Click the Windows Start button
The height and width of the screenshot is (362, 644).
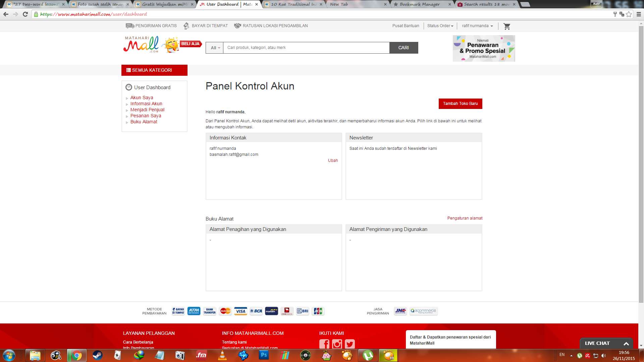click(x=9, y=355)
